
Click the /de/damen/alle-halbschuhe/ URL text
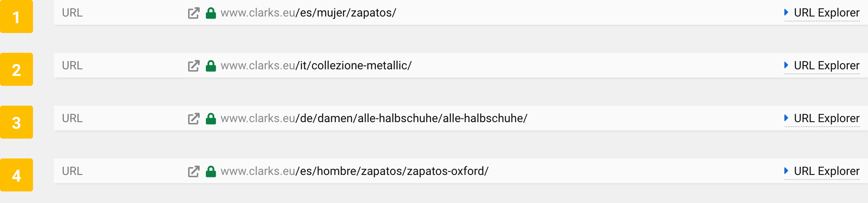(x=374, y=118)
